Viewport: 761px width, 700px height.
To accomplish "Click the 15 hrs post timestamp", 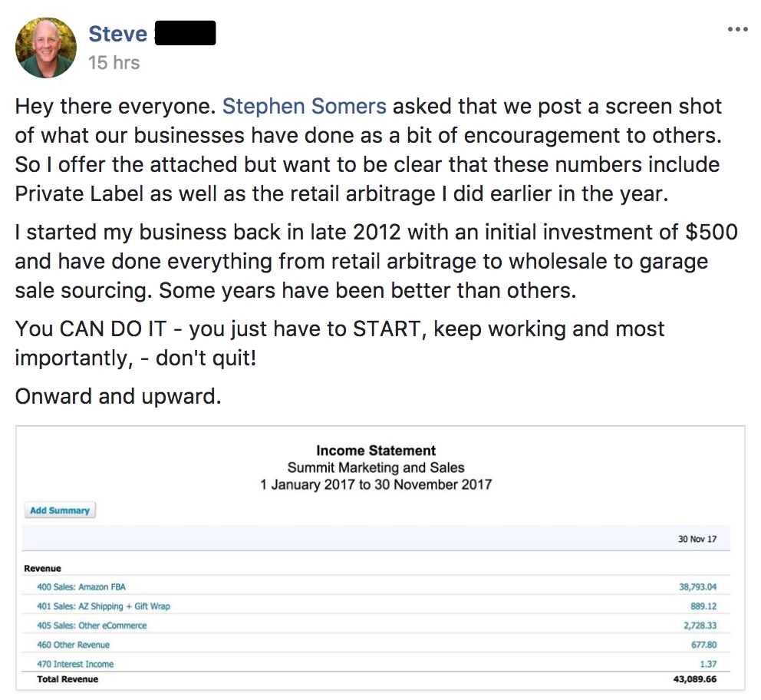I will click(114, 63).
